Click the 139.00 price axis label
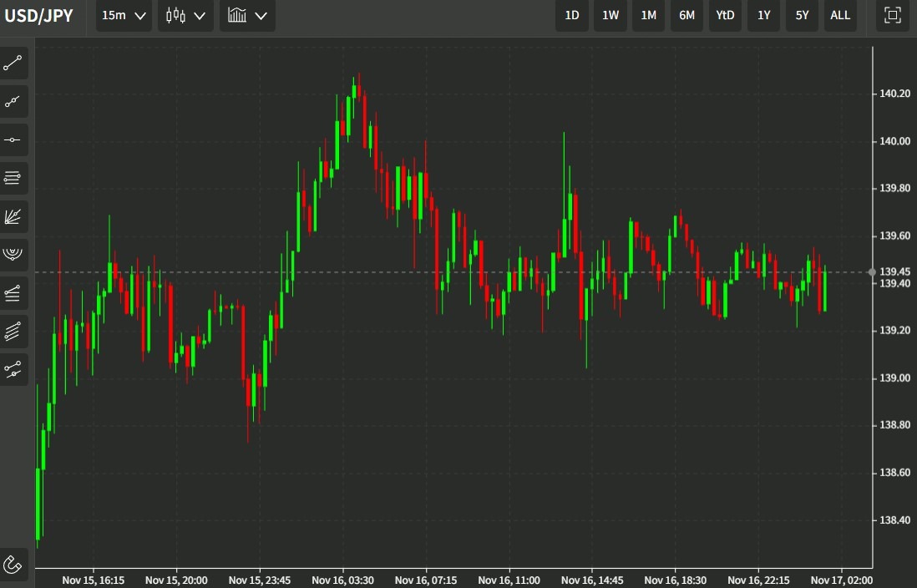 click(894, 378)
